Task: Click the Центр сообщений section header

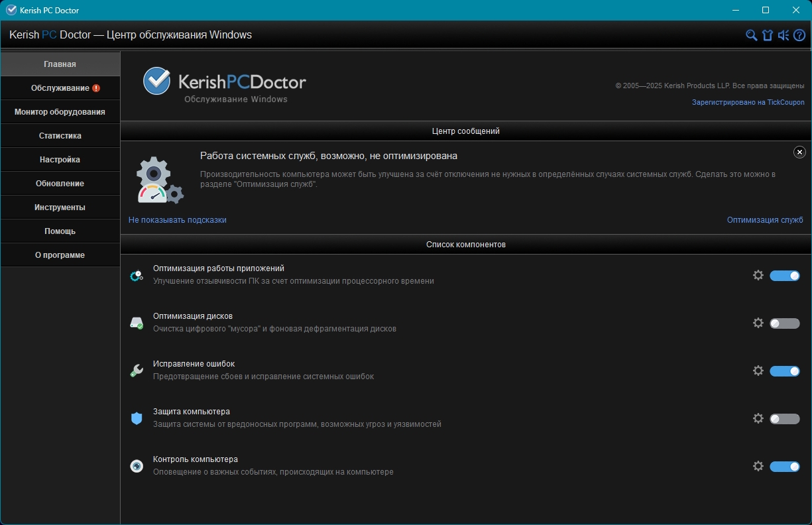Action: click(466, 131)
